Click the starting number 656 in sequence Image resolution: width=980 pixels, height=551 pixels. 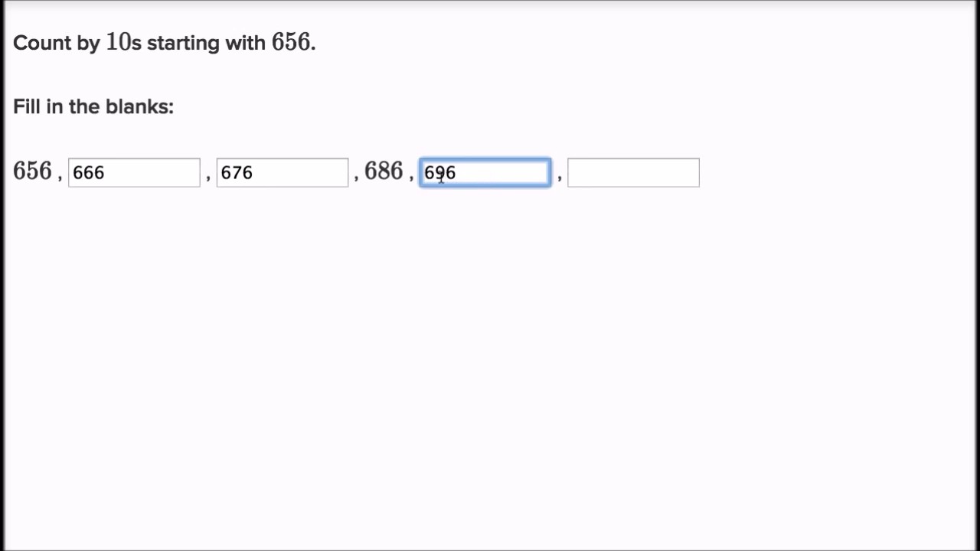pyautogui.click(x=32, y=171)
